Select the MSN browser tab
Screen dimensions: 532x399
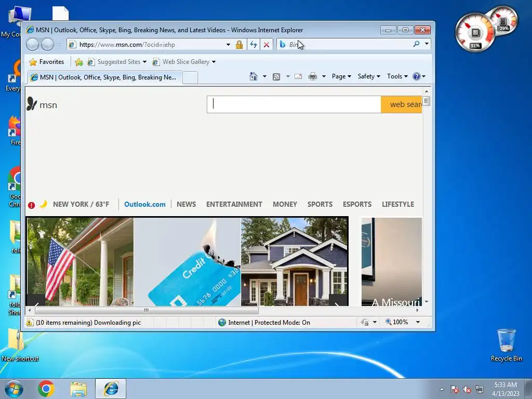click(105, 77)
